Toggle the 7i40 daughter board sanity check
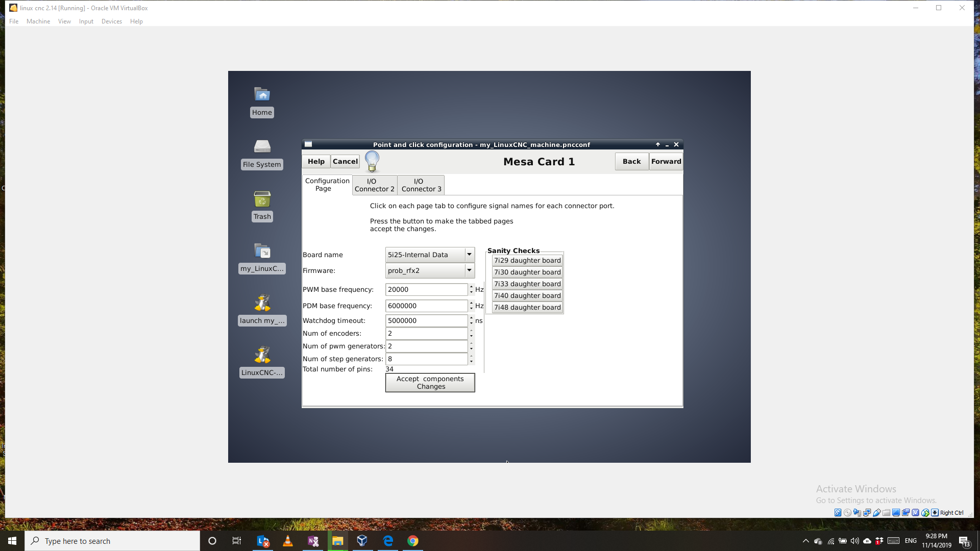This screenshot has height=551, width=980. point(527,295)
